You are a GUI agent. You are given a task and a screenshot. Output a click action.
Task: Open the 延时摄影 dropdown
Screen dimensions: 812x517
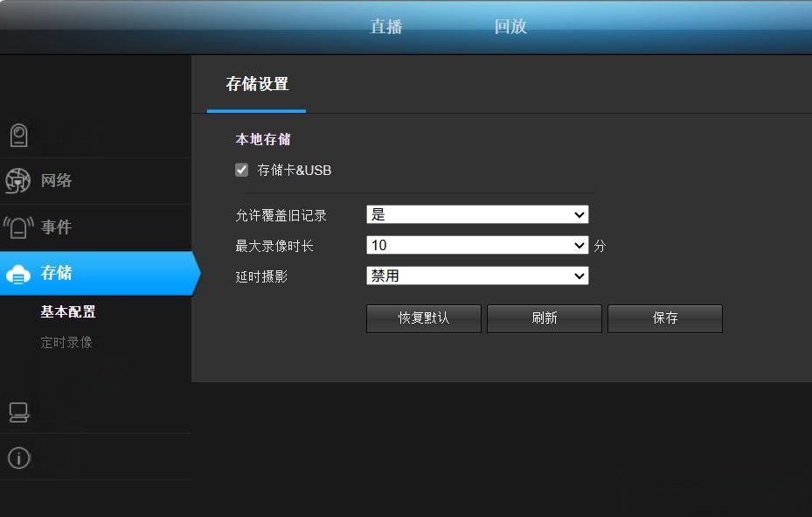pyautogui.click(x=477, y=276)
